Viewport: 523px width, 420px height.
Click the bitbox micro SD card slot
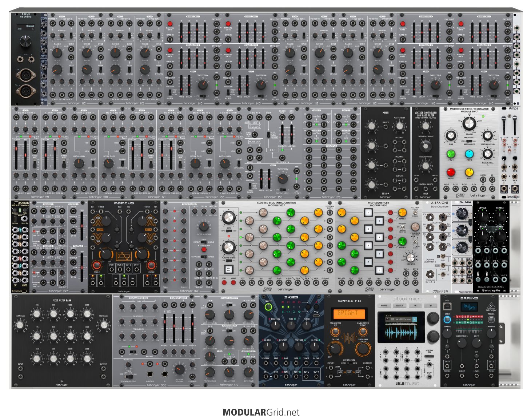click(x=429, y=356)
